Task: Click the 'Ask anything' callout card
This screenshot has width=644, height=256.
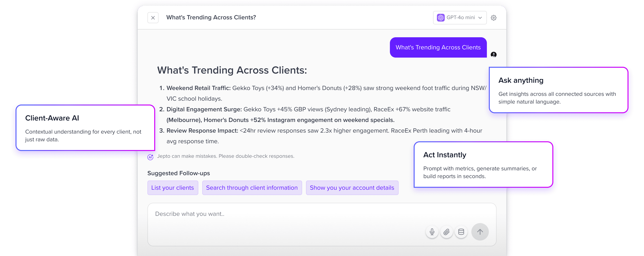Action: click(557, 90)
